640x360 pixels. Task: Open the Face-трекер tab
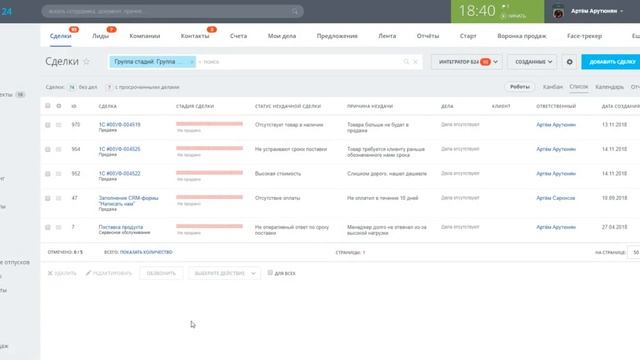(x=584, y=36)
